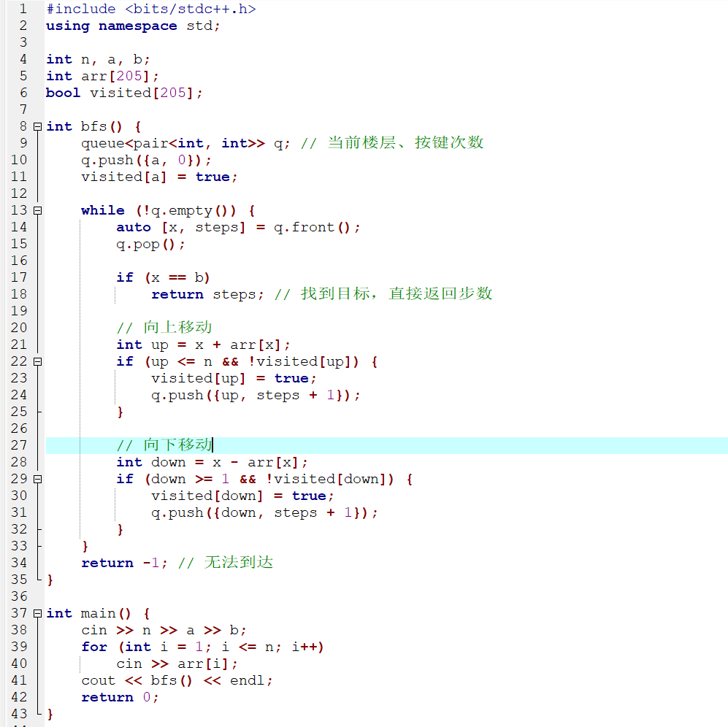Screen dimensions: 728x727
Task: Click the 'cin >> n >> a >> b;' line
Action: pos(164,630)
